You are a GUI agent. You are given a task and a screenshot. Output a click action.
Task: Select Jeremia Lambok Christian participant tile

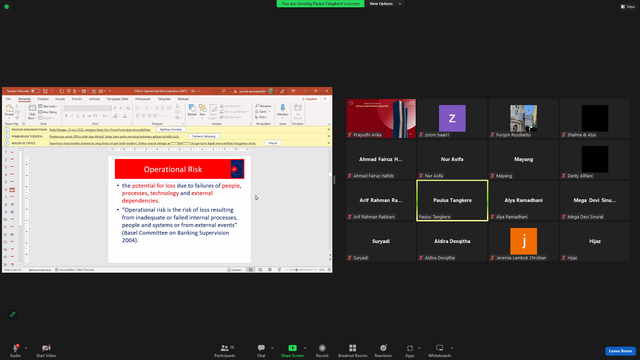click(x=524, y=242)
